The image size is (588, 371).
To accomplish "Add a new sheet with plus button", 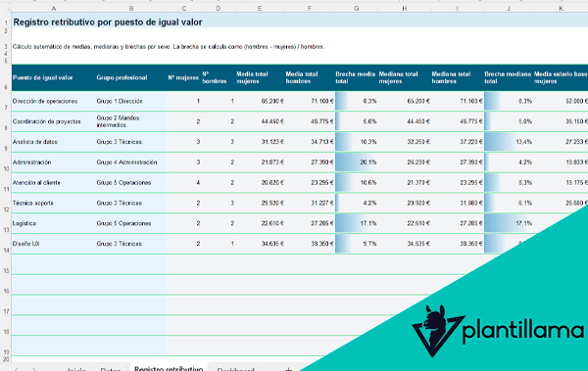I will 288,369.
